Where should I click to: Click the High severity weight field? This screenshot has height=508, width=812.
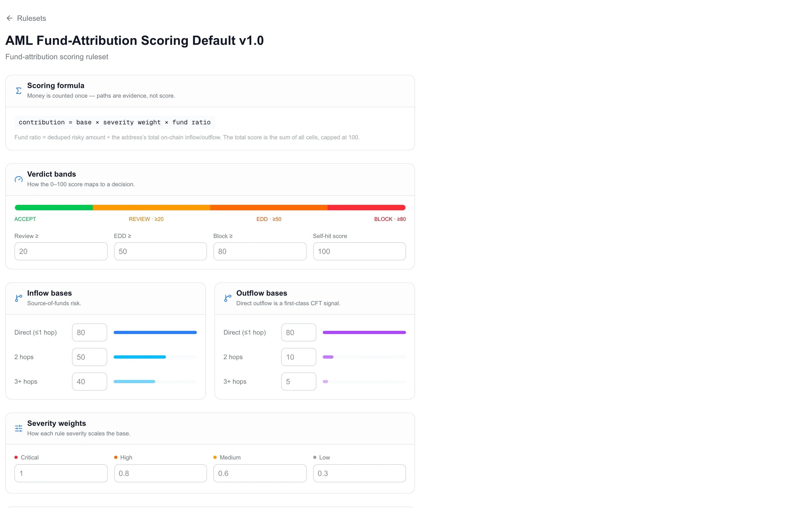pyautogui.click(x=160, y=473)
